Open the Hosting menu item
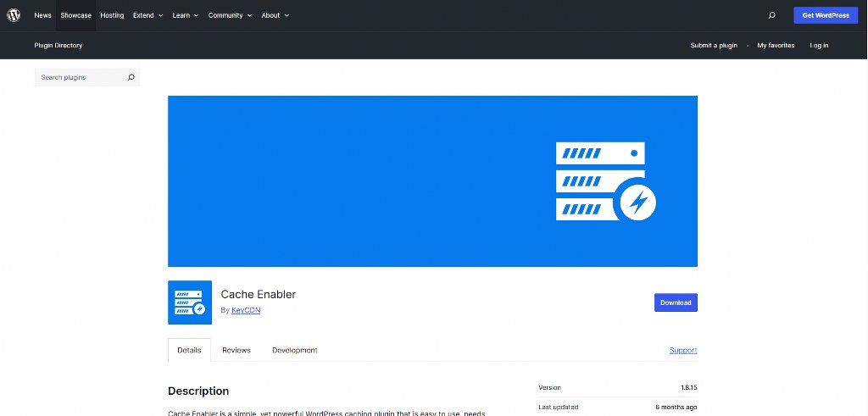Viewport: 868px width, 416px height. pos(112,15)
